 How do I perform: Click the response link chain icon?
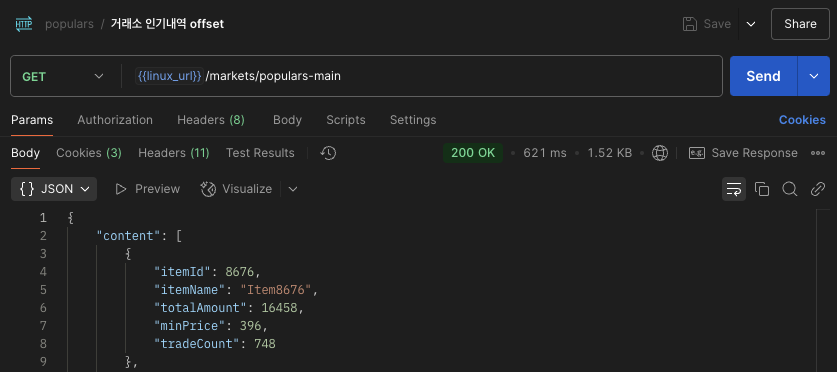pos(818,189)
